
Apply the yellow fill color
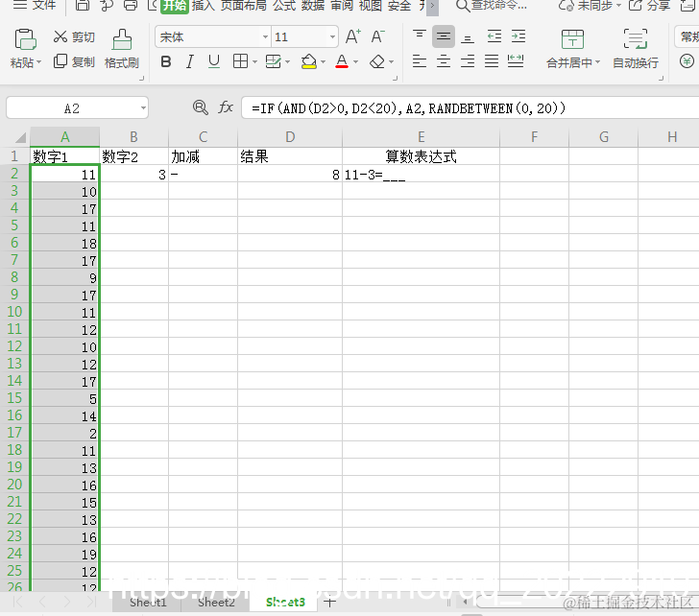[x=309, y=61]
